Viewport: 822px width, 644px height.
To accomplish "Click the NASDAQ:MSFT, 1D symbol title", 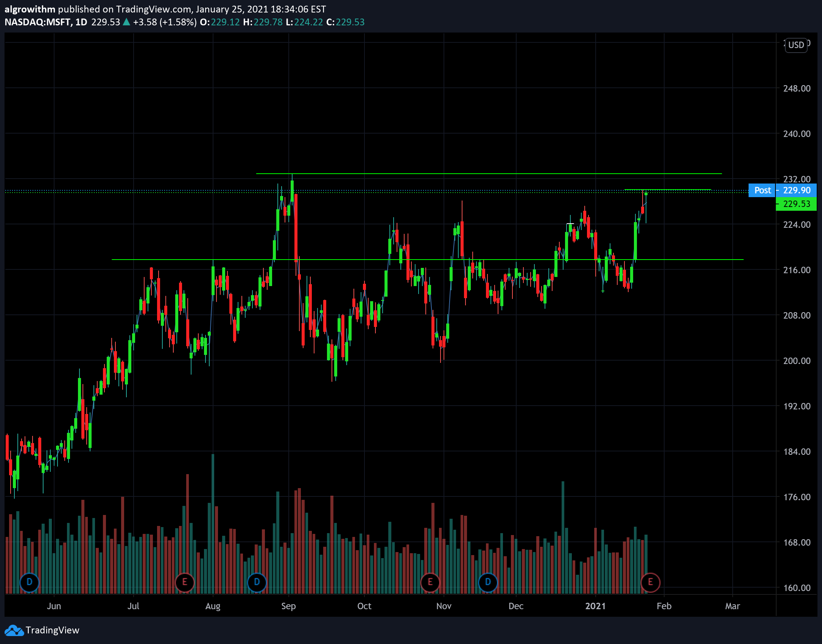I will (46, 22).
